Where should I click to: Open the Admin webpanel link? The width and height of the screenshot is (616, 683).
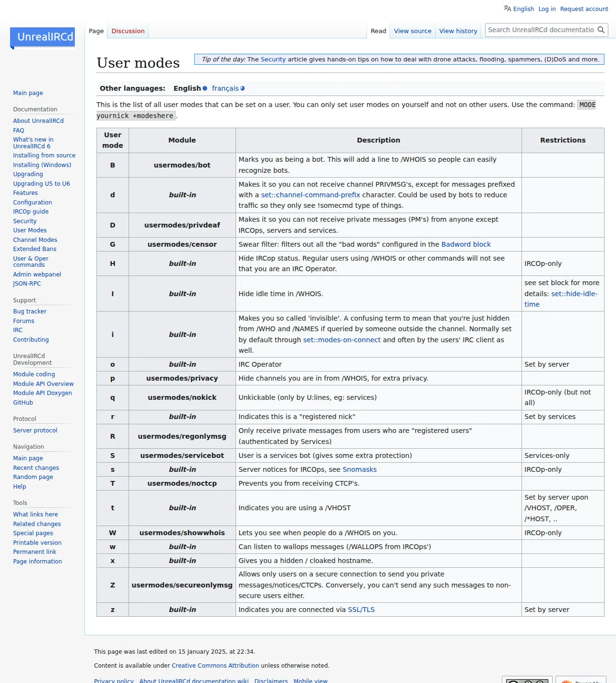click(37, 275)
